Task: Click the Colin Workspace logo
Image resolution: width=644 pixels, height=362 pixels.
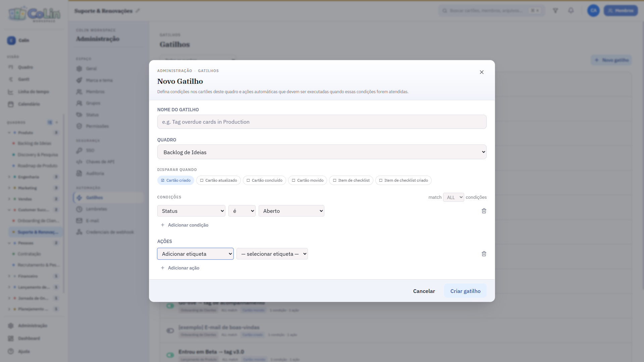Action: point(35,14)
